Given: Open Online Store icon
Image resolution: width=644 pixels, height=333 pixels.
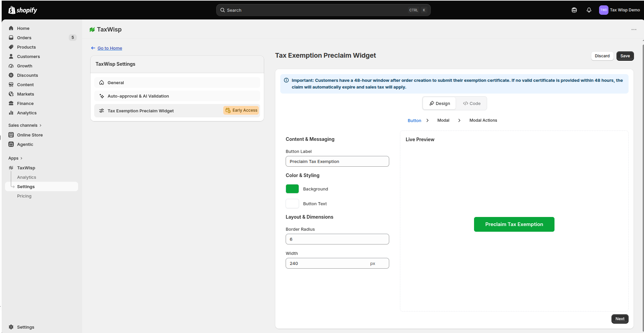Looking at the screenshot, I should tap(11, 135).
